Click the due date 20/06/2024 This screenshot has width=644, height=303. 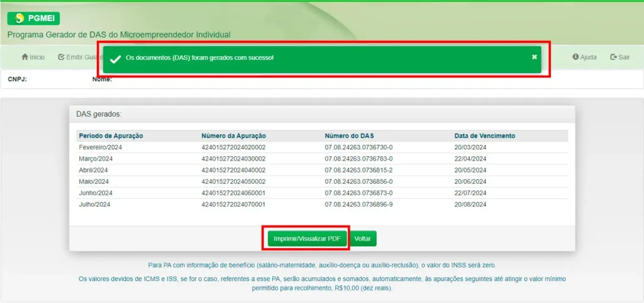click(x=470, y=181)
